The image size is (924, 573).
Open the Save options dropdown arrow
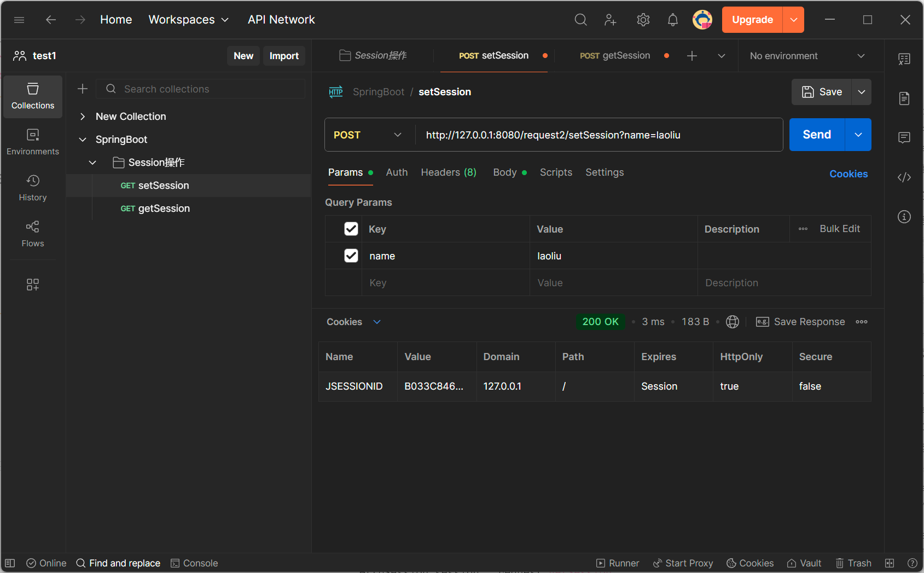click(862, 92)
